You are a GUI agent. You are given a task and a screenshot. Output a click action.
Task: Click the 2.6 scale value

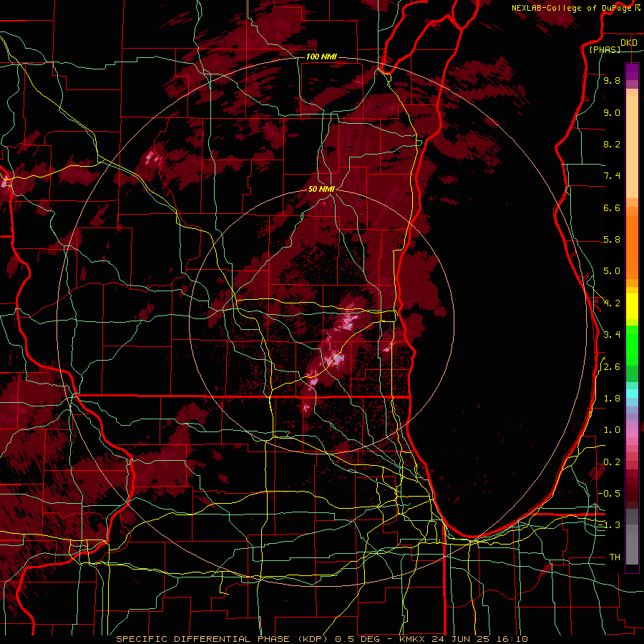tap(612, 367)
